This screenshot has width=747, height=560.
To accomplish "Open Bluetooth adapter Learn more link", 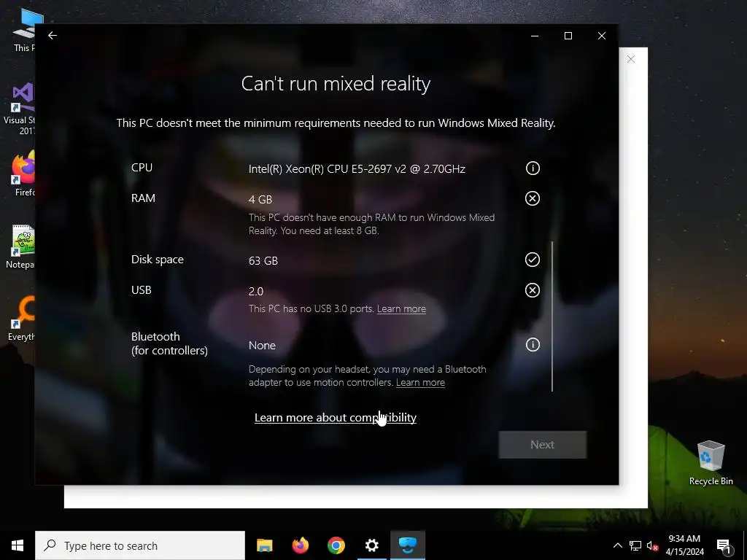I will (x=420, y=382).
